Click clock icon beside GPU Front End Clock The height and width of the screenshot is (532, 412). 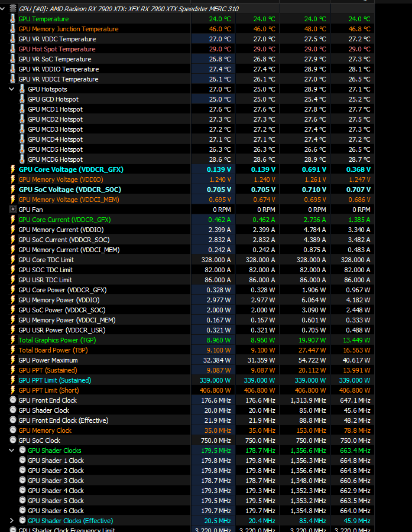tap(13, 400)
